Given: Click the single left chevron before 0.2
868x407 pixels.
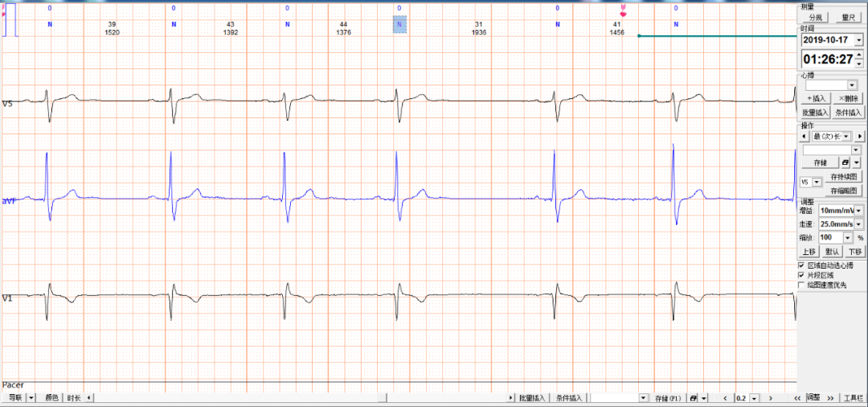Looking at the screenshot, I should pos(725,397).
